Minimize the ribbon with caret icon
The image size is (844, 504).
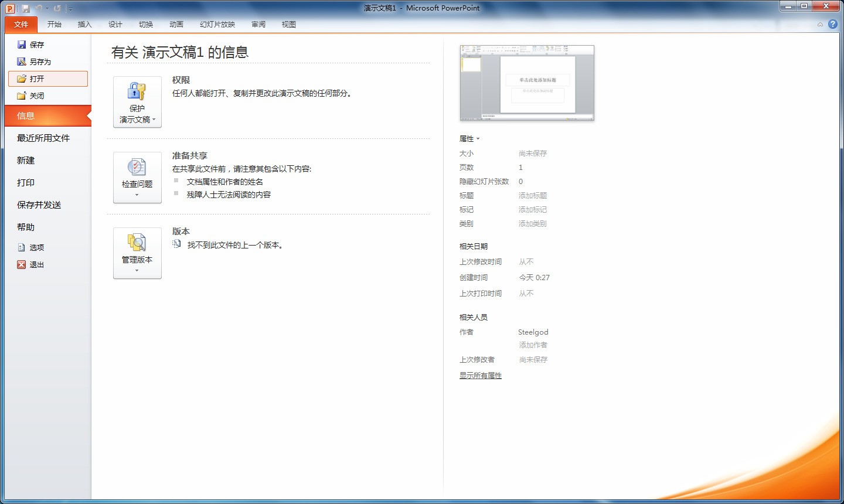coord(820,25)
